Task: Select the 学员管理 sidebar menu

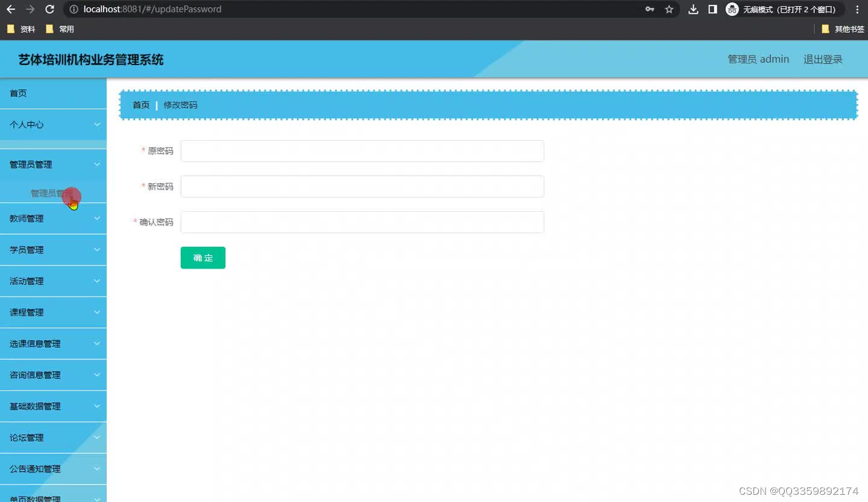Action: [x=53, y=250]
